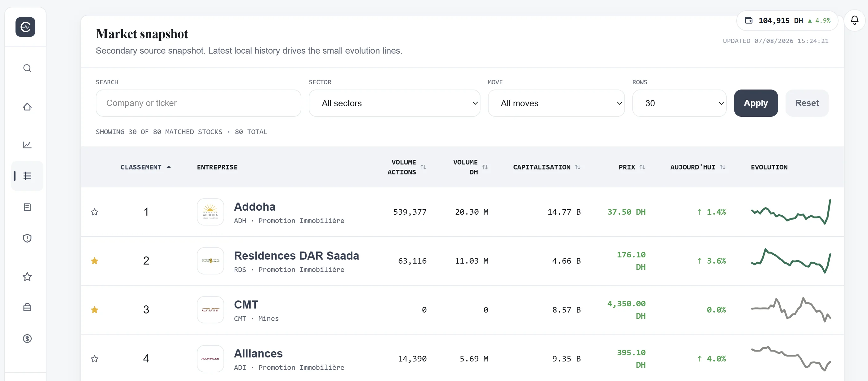Click the CMT evolution sparkline
Image resolution: width=868 pixels, height=381 pixels.
791,310
